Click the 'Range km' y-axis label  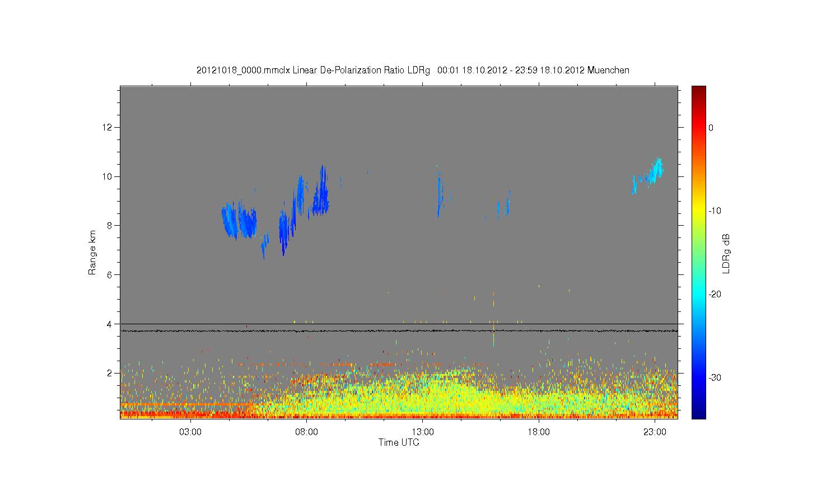[92, 253]
